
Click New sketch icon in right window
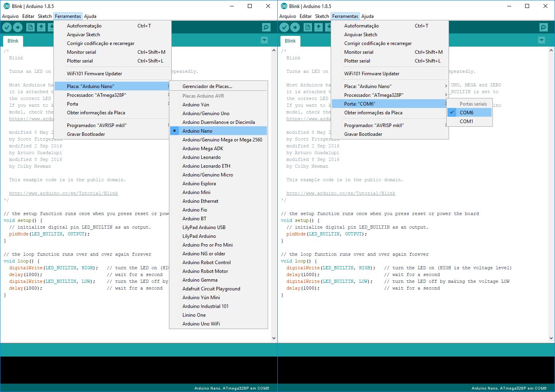(308, 27)
